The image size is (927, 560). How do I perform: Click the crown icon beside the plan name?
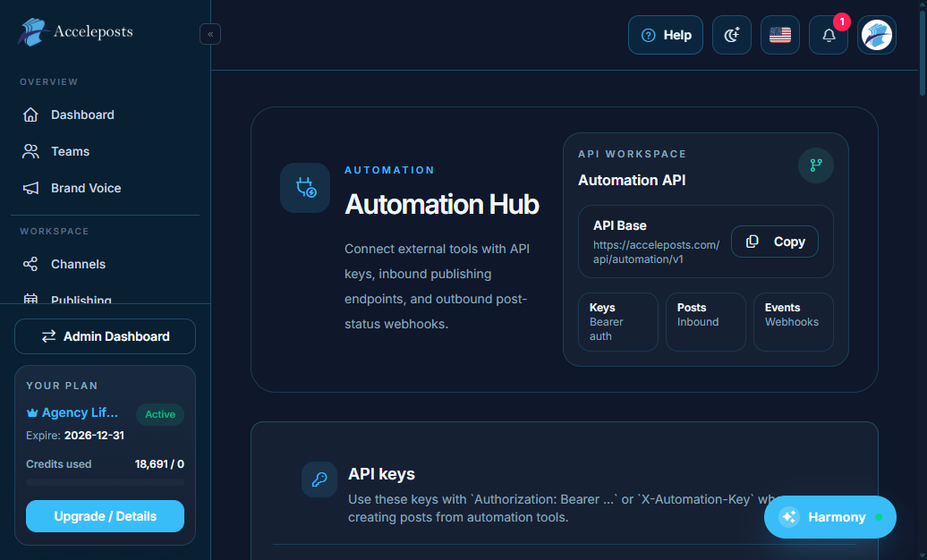[32, 412]
